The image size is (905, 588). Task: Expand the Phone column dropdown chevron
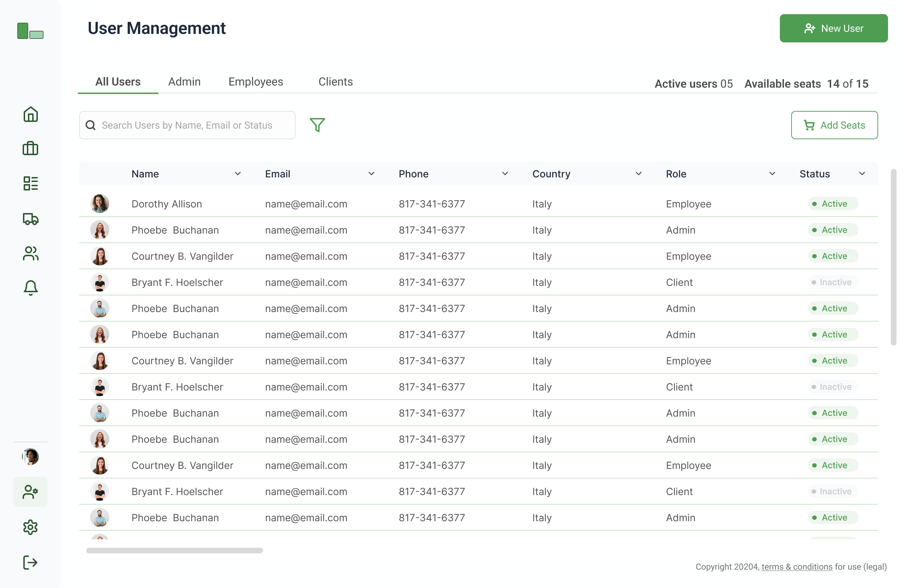coord(505,174)
